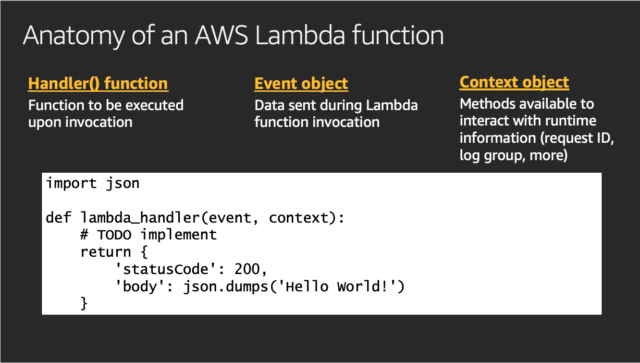Open the 'Context object' underlined heading
This screenshot has height=363, width=640.
514,82
